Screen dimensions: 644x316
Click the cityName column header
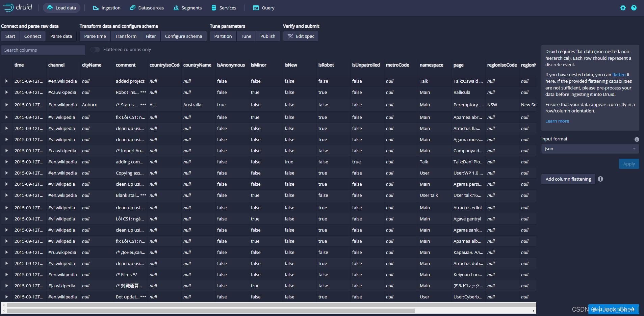[92, 65]
